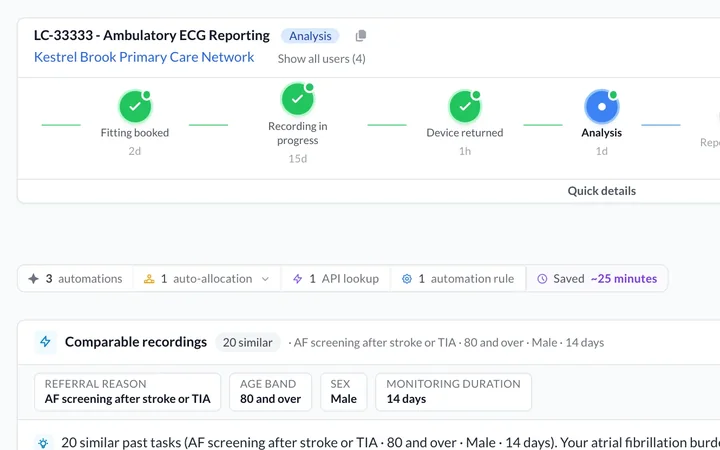Show all users (4)
The height and width of the screenshot is (450, 720).
321,59
